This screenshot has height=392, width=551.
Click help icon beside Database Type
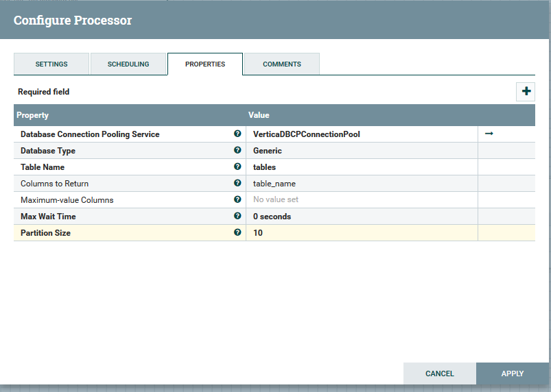237,150
